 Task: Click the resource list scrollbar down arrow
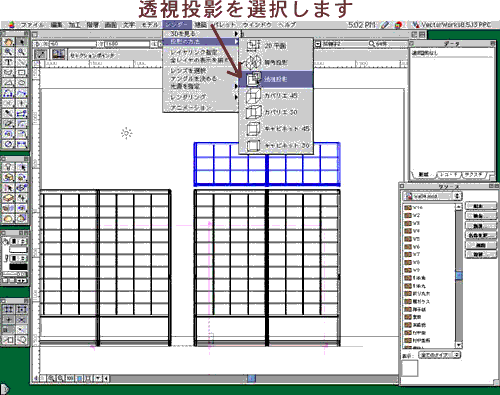[459, 345]
